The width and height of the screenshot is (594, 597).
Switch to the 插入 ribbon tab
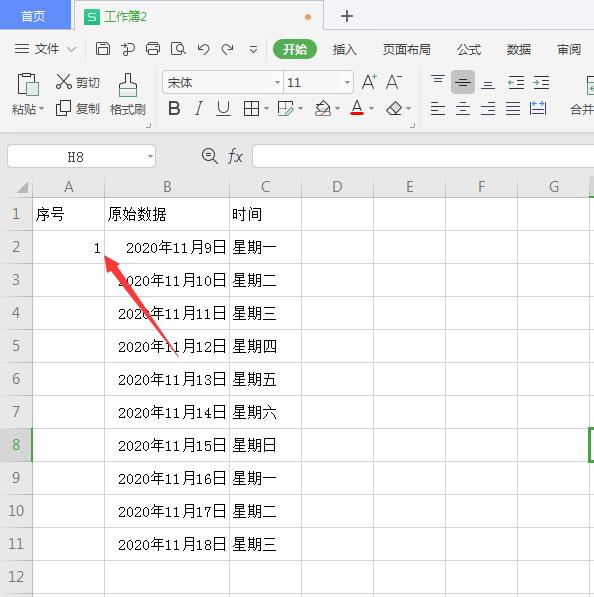[344, 49]
